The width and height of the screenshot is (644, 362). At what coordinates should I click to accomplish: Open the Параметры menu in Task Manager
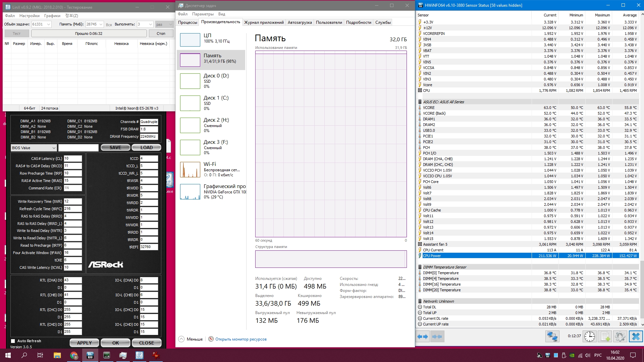[x=203, y=14]
